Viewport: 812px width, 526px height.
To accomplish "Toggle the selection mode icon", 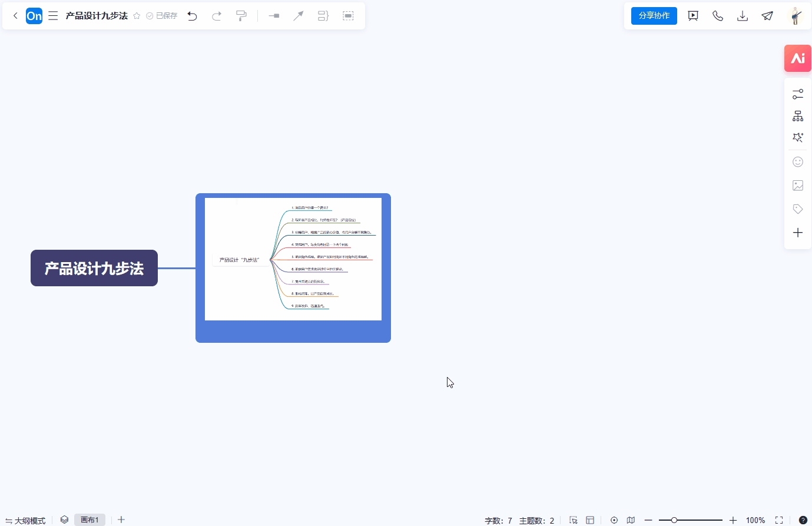I will point(574,520).
